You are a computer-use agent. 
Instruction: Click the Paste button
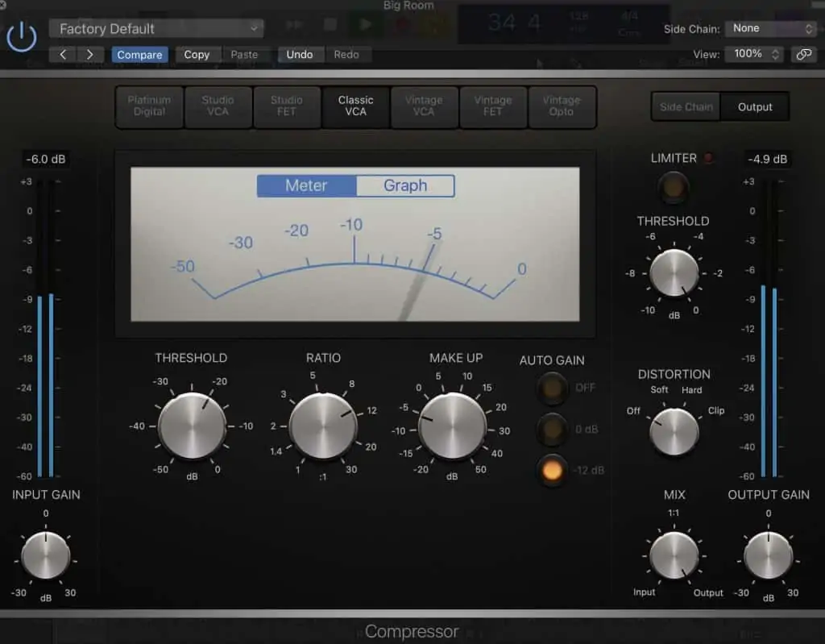point(244,54)
